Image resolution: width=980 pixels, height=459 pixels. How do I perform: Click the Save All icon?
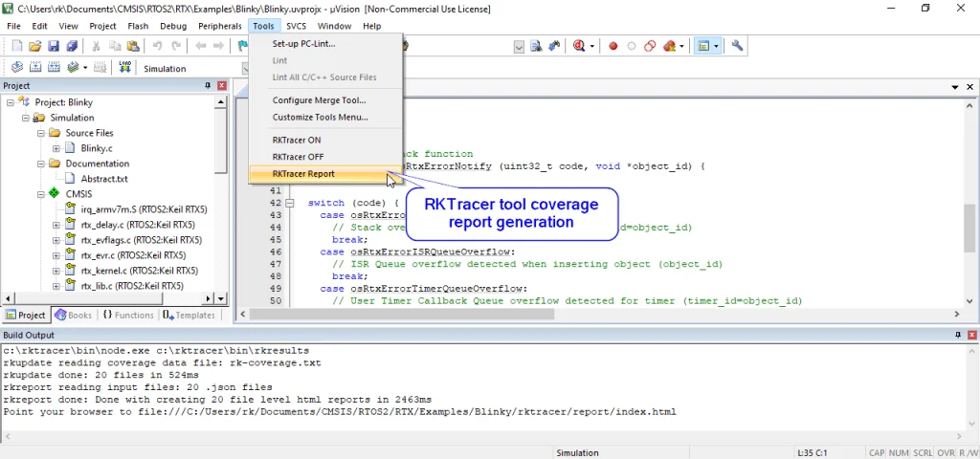point(72,46)
